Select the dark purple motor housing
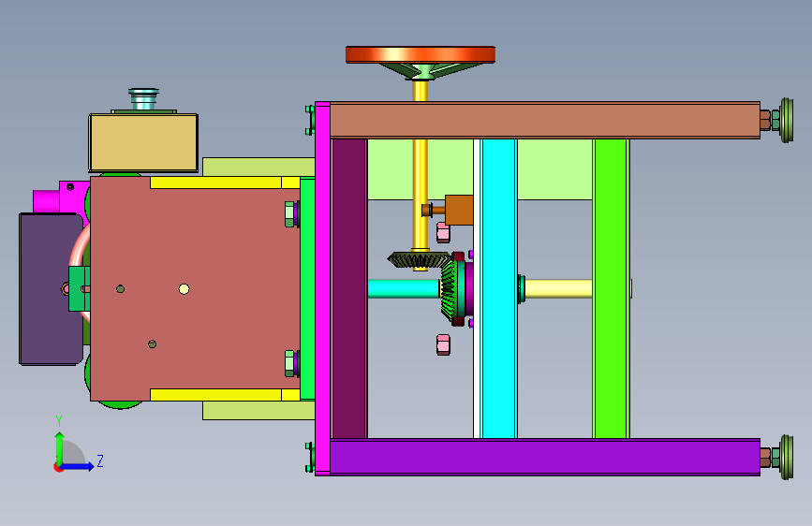Screen dimensions: 812x526 click(51, 289)
